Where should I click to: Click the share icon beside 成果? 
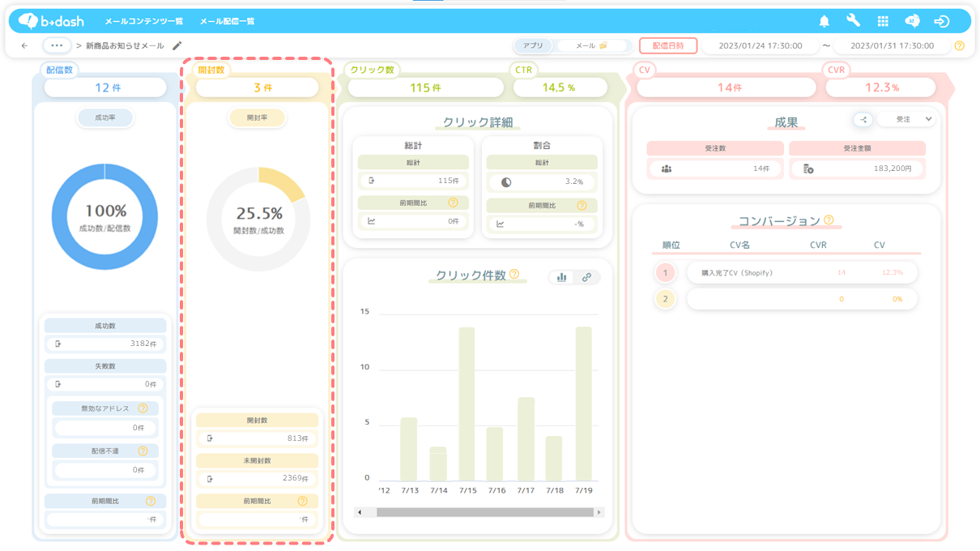[863, 119]
